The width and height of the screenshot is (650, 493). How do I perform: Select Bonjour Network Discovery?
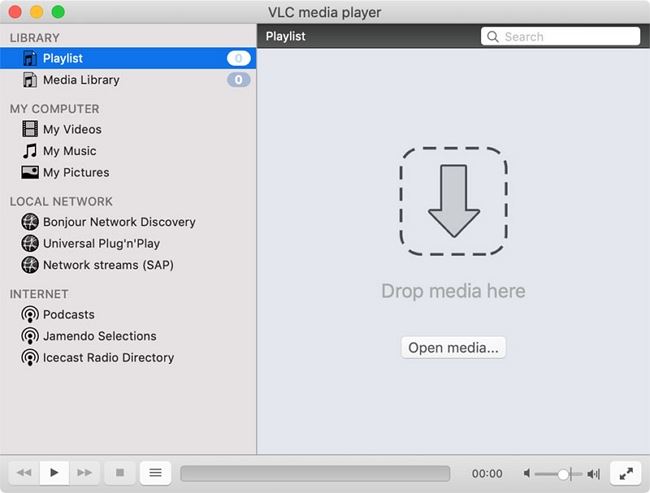coord(118,222)
